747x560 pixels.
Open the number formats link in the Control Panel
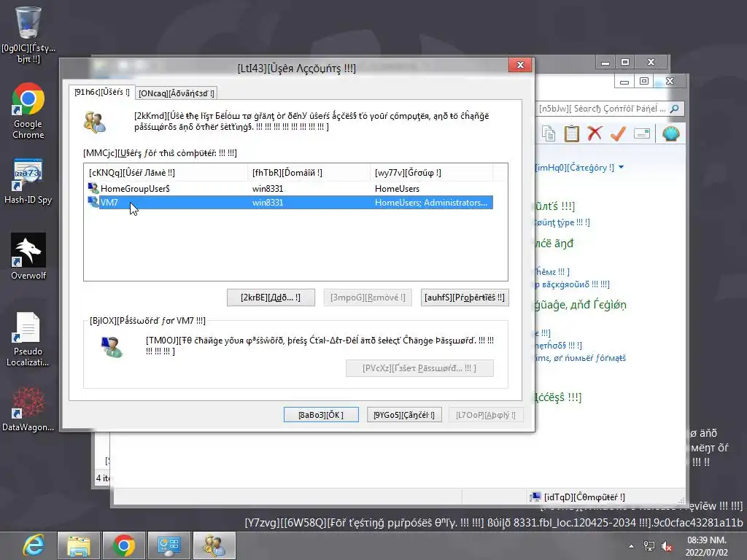(580, 357)
